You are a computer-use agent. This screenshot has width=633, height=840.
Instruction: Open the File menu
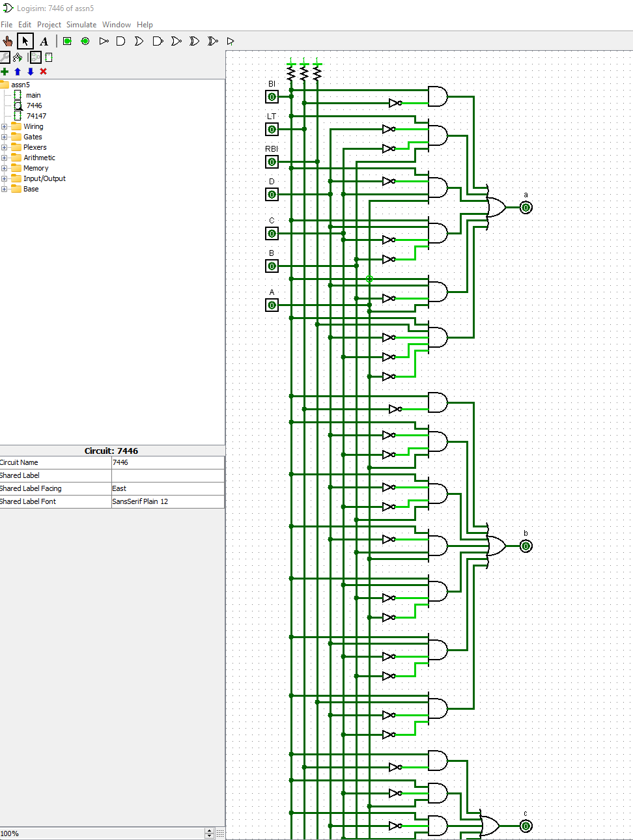pyautogui.click(x=7, y=25)
